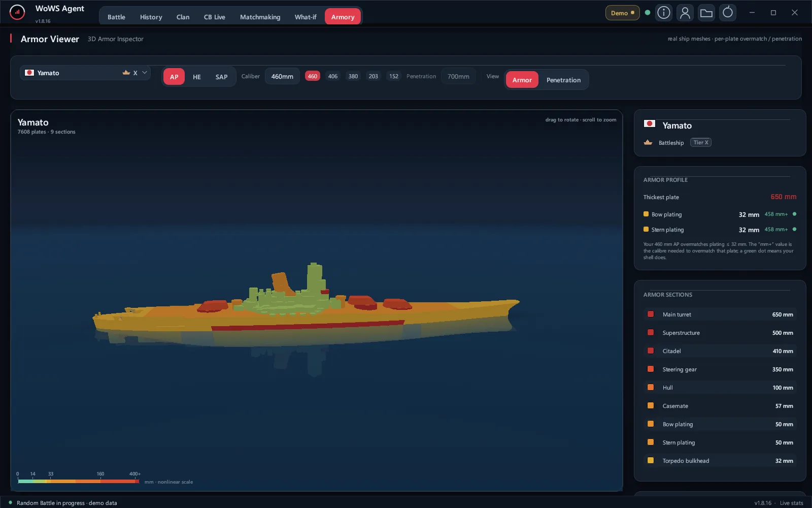812x508 pixels.
Task: Click the Thickest plate 650 mm value
Action: click(783, 197)
